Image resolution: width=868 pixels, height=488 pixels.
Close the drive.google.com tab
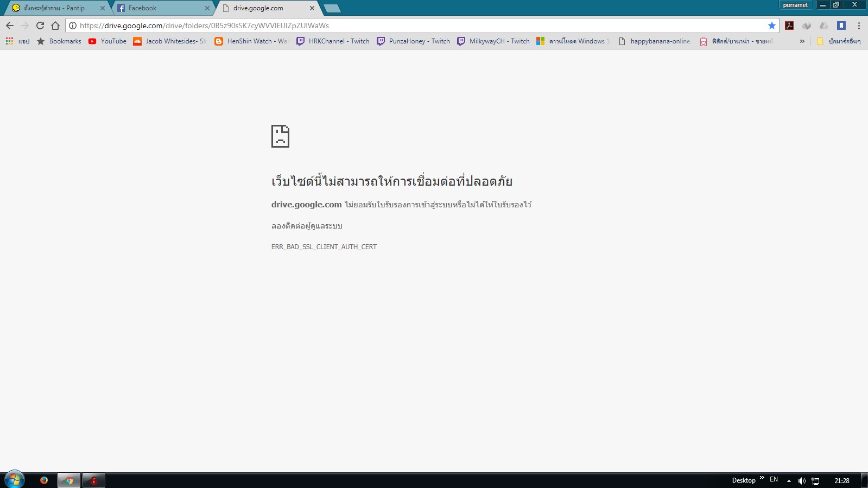pos(312,8)
